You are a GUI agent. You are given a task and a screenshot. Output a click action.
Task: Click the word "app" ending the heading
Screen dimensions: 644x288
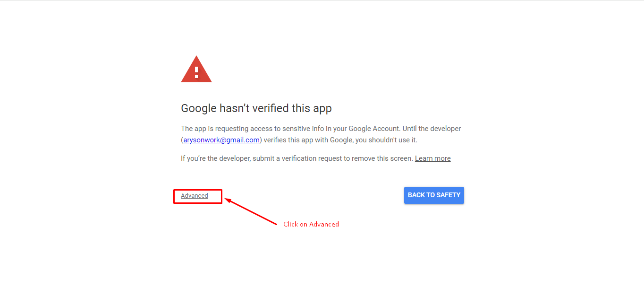pyautogui.click(x=322, y=109)
